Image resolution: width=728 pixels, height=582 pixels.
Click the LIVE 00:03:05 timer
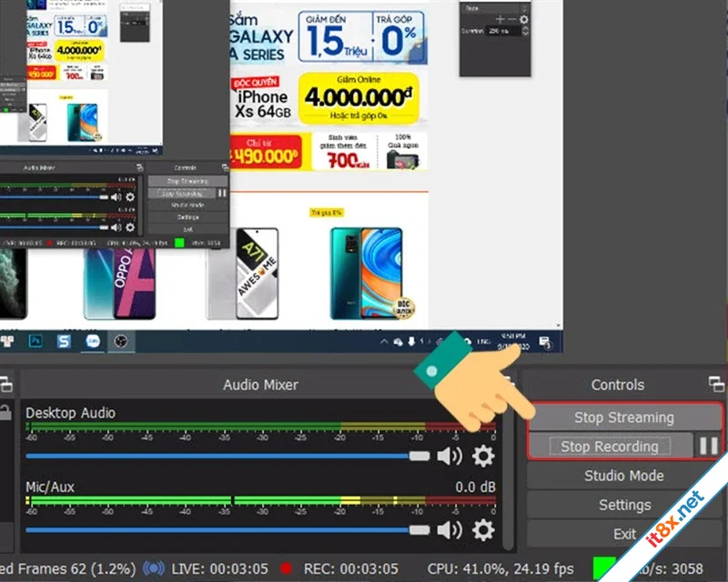pyautogui.click(x=219, y=568)
